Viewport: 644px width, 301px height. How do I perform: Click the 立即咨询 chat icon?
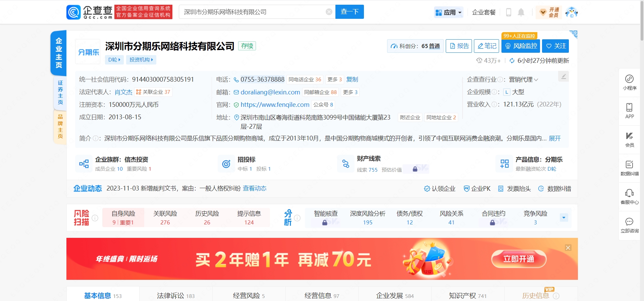[629, 225]
